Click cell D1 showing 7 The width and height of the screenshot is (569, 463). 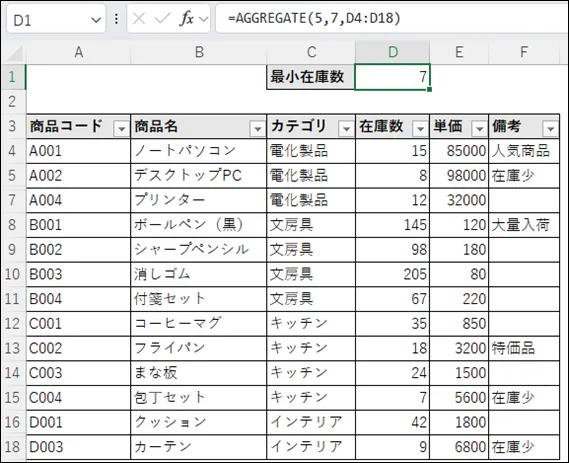(x=393, y=77)
